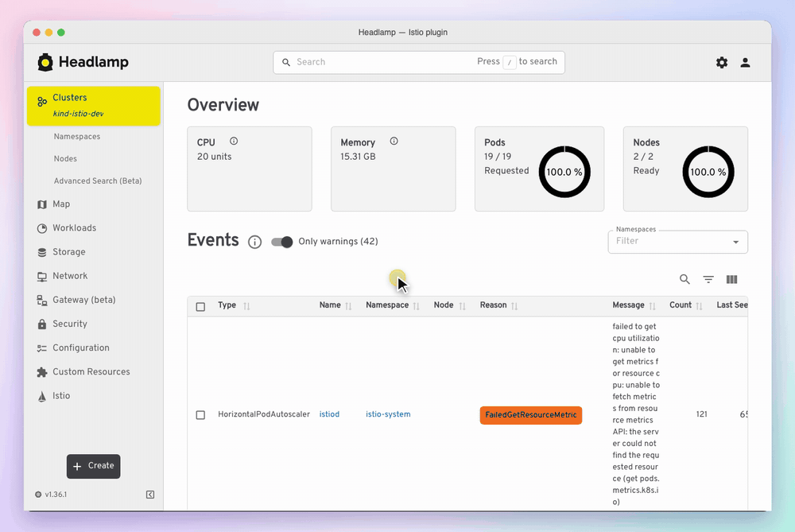Click the Custom Resources puzzle icon
The image size is (795, 532).
click(x=42, y=372)
